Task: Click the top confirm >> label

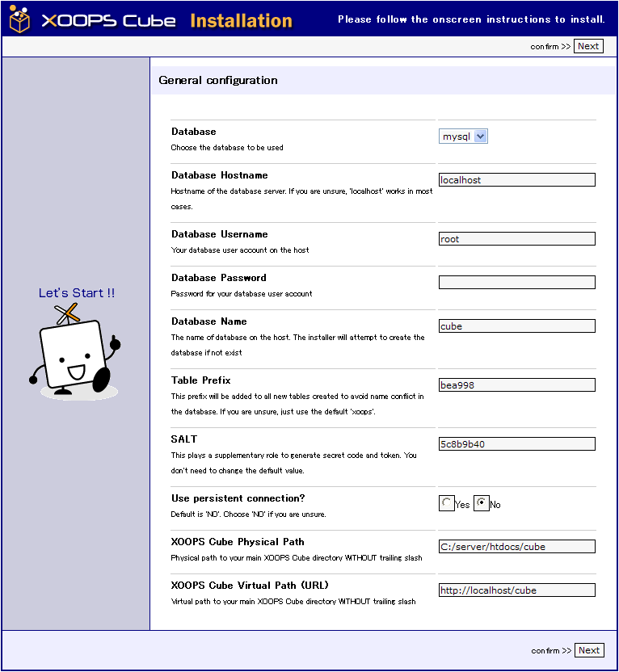Action: (x=550, y=47)
